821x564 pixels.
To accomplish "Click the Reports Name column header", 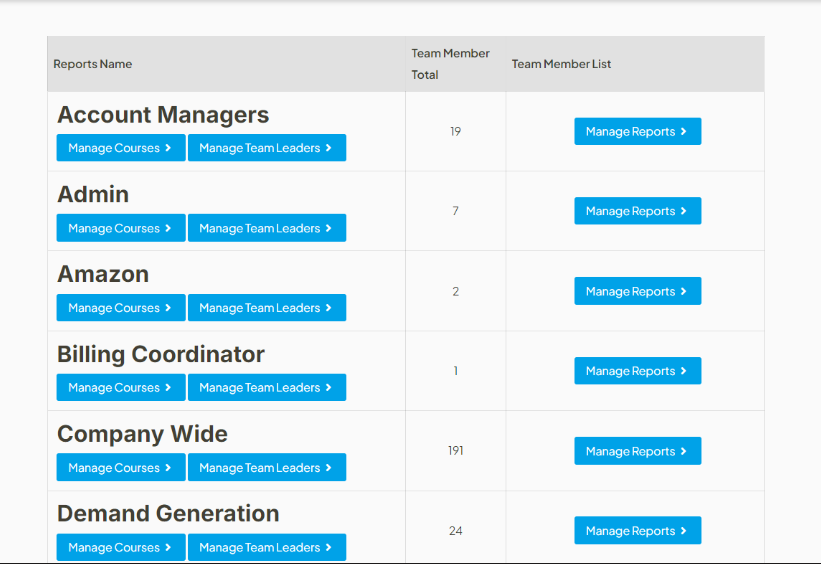I will (x=93, y=64).
